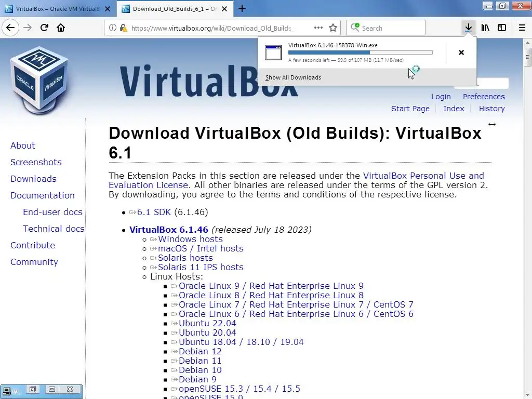
Task: Restore the minimized bottom-left window
Action: pyautogui.click(x=33, y=389)
